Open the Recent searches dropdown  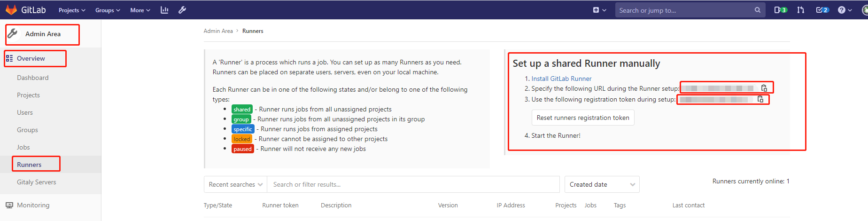coord(235,184)
